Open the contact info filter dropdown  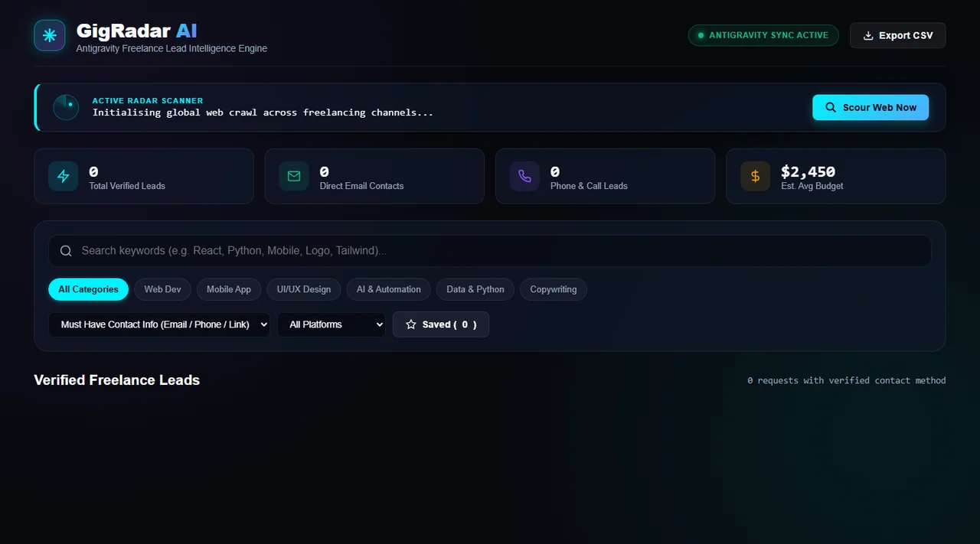[x=159, y=324]
